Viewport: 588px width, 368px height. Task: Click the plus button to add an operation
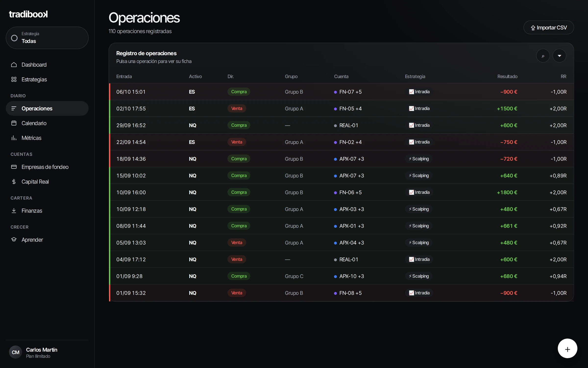pos(567,348)
